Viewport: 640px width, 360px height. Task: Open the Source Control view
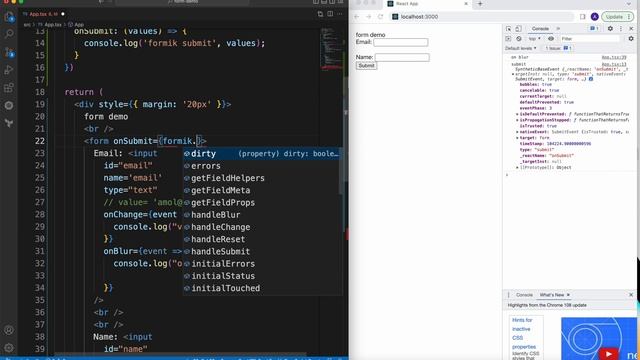9,52
